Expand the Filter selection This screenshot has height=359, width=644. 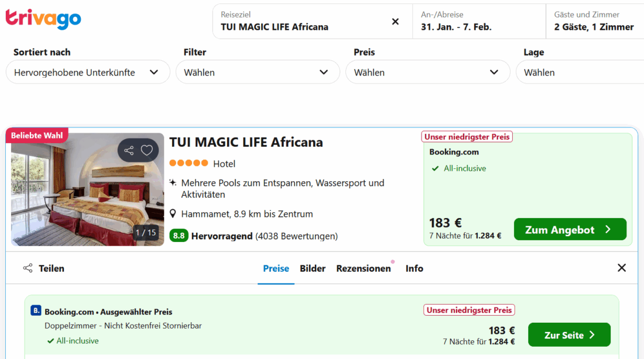pos(258,72)
